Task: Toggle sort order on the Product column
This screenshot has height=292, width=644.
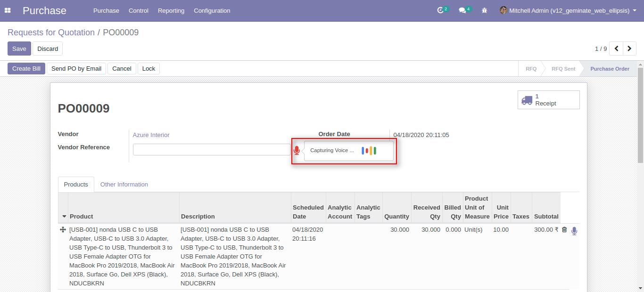Action: click(81, 216)
